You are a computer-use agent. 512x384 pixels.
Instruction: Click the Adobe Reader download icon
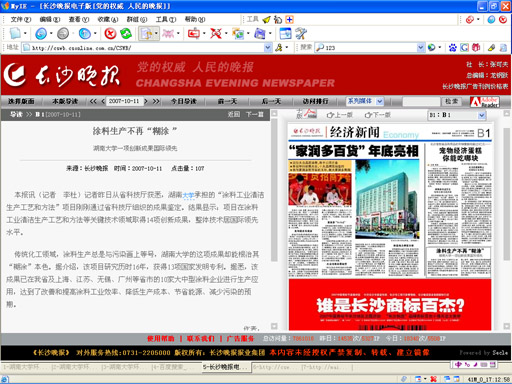coord(485,102)
